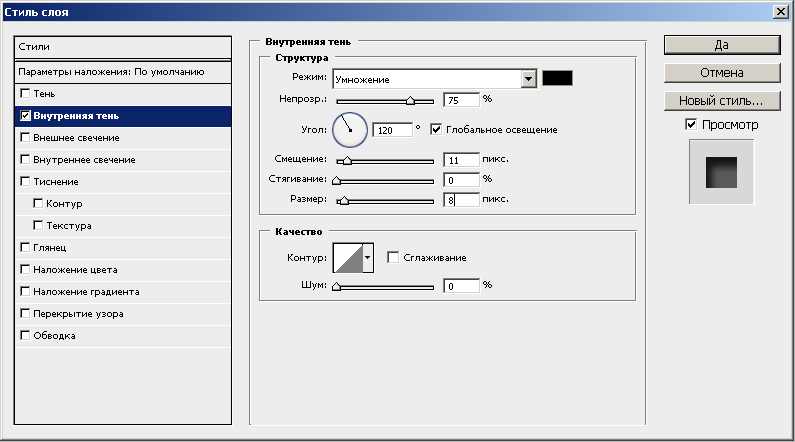Open the Стили list item
795x442 pixels.
(x=123, y=47)
